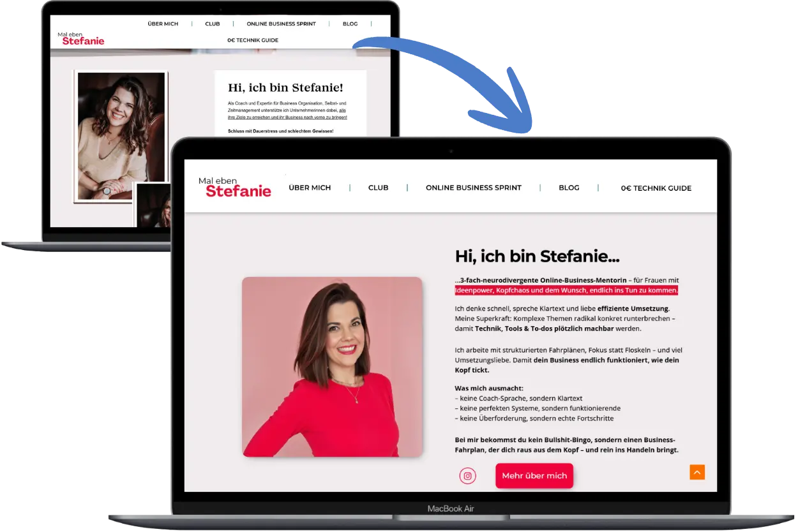
Task: Click the orange scroll-to-top arrow
Action: 698,472
